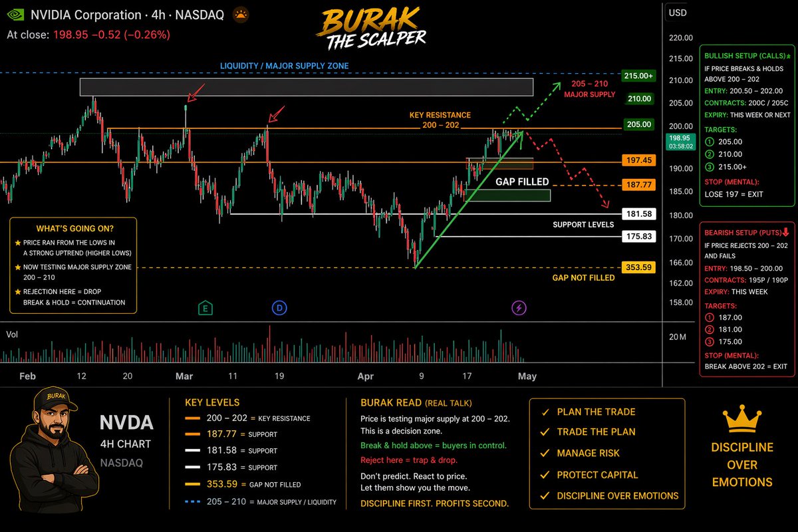
Task: Open the E earnings marker
Action: pos(205,308)
